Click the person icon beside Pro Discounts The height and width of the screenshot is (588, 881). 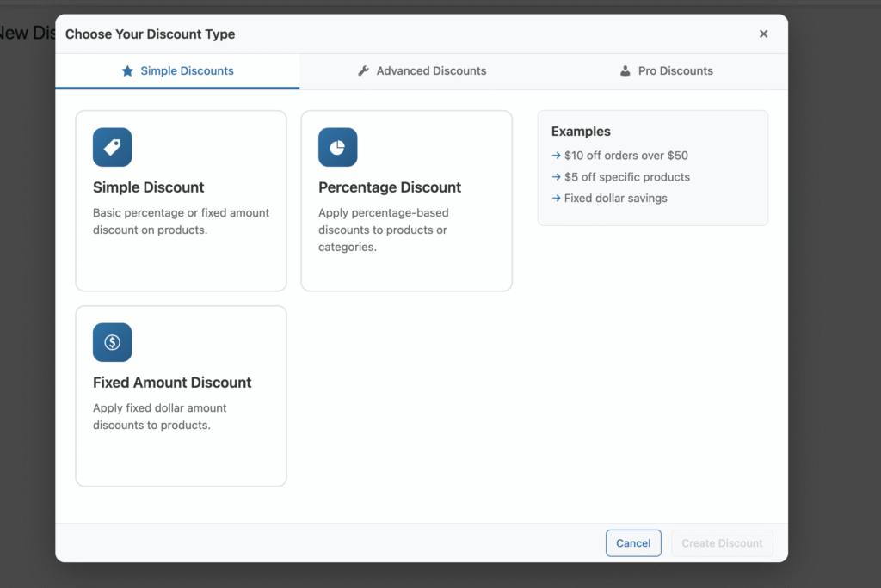624,71
